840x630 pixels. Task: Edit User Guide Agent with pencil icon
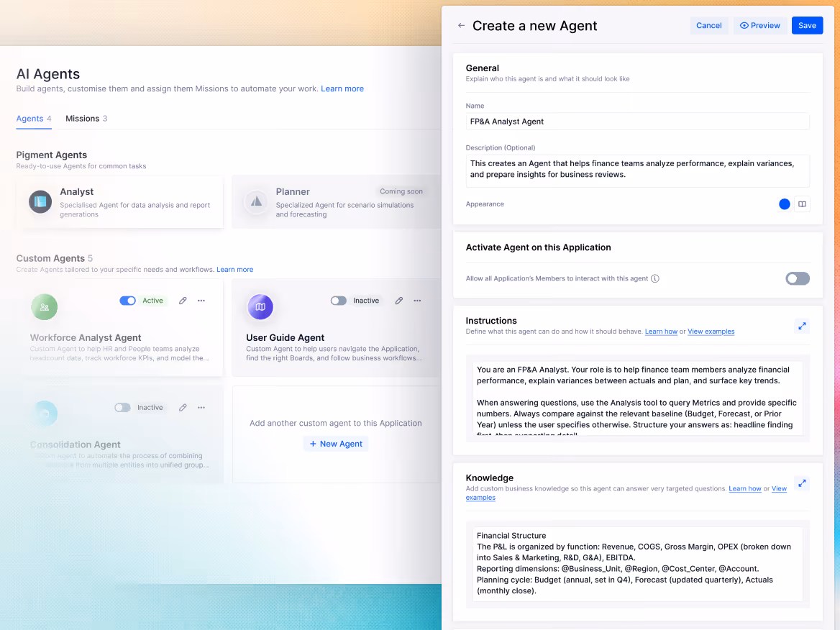click(x=399, y=301)
